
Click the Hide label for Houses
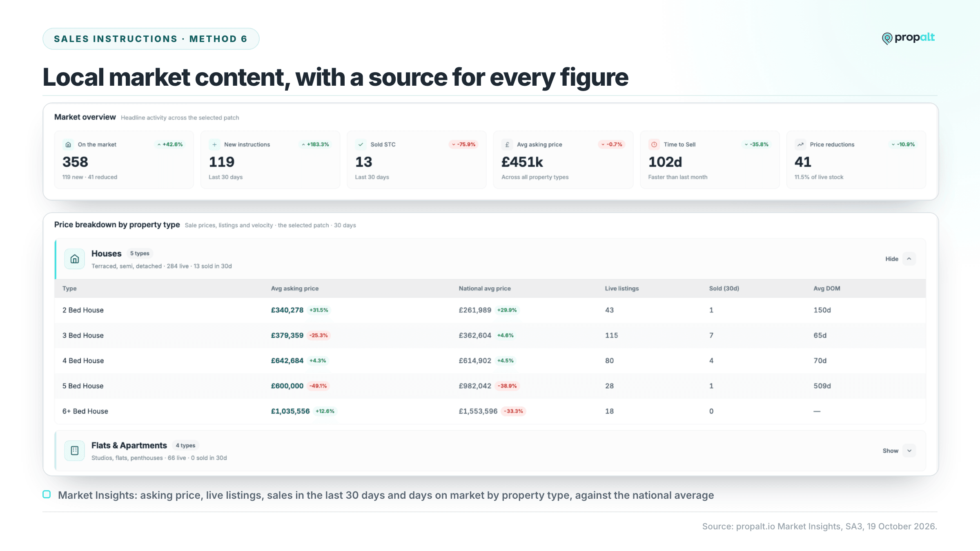pos(892,259)
